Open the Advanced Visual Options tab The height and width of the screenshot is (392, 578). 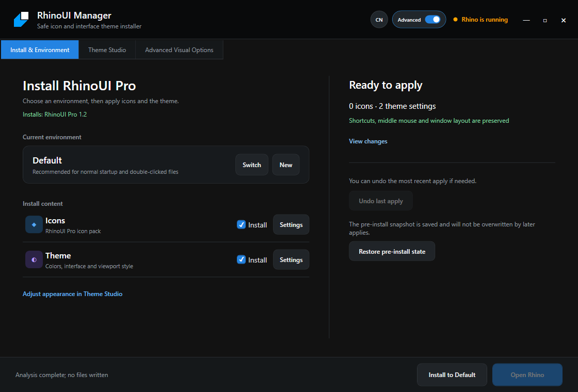tap(179, 50)
